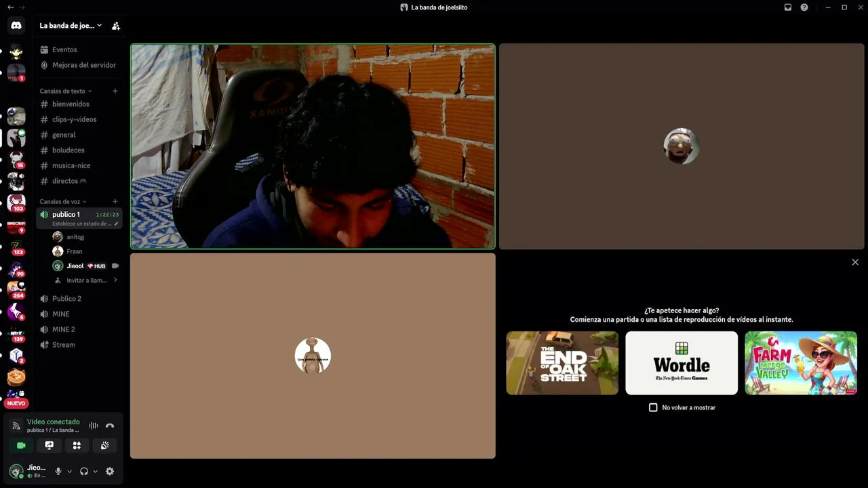Check the No volver a mostrar box

pos(653,407)
